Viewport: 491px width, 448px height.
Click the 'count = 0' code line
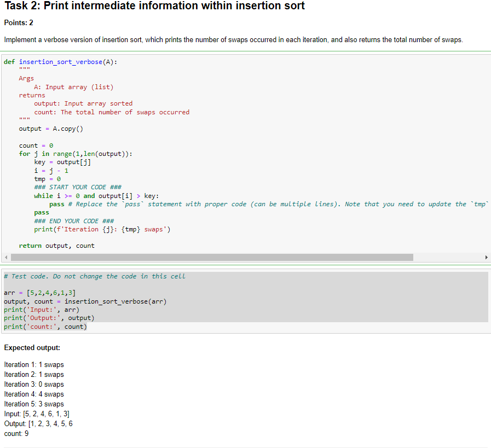pos(36,146)
